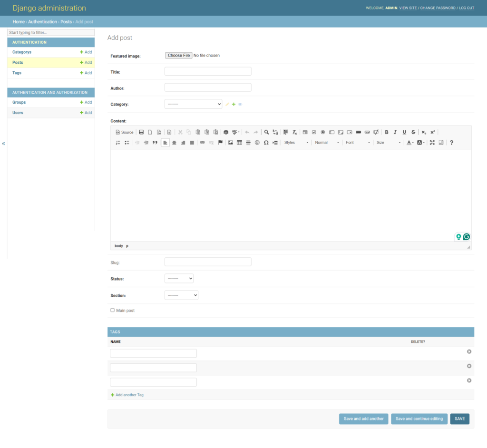The height and width of the screenshot is (448, 487).
Task: Open the Styles dropdown in editor
Action: click(296, 143)
